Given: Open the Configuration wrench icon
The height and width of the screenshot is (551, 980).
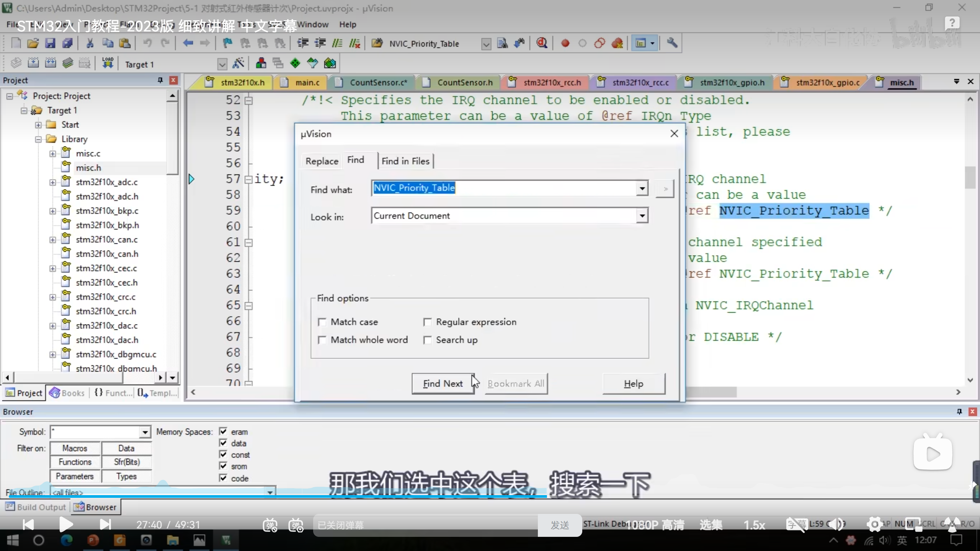Looking at the screenshot, I should tap(672, 43).
